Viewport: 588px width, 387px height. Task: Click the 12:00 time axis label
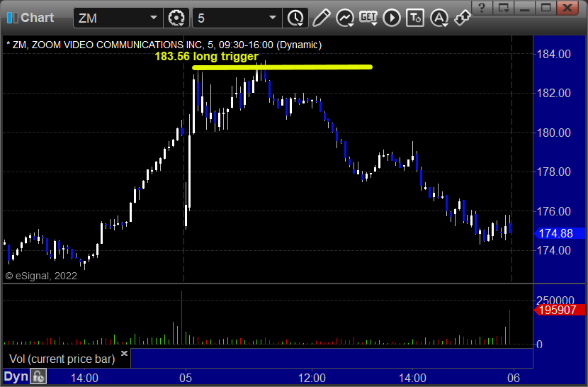click(312, 378)
